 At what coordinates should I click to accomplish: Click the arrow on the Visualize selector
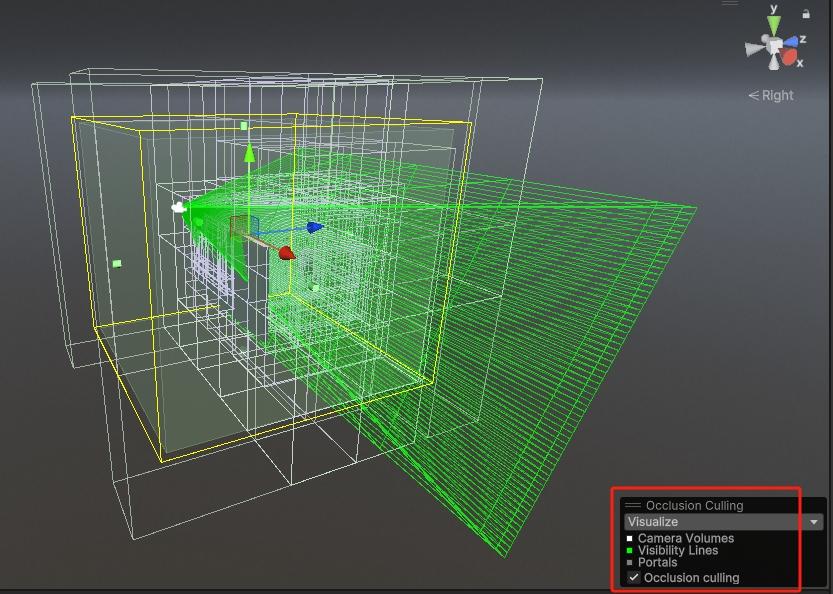[812, 521]
